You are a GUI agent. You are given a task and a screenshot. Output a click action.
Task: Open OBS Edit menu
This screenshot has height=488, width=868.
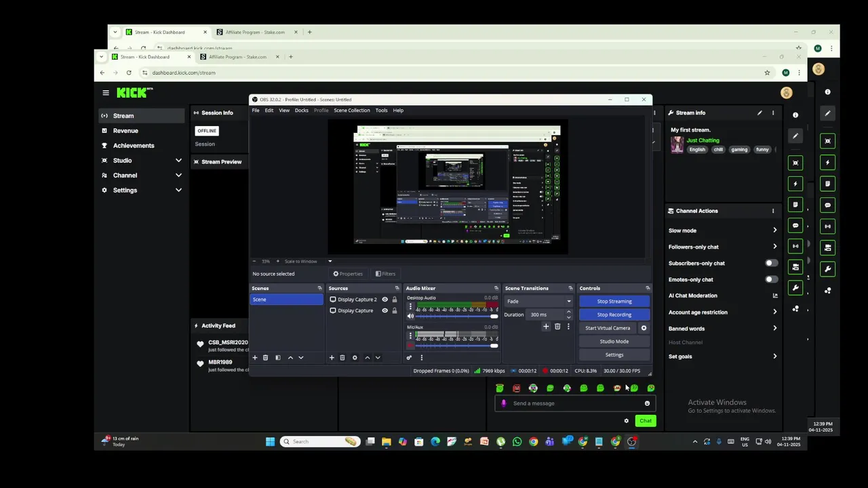(269, 110)
